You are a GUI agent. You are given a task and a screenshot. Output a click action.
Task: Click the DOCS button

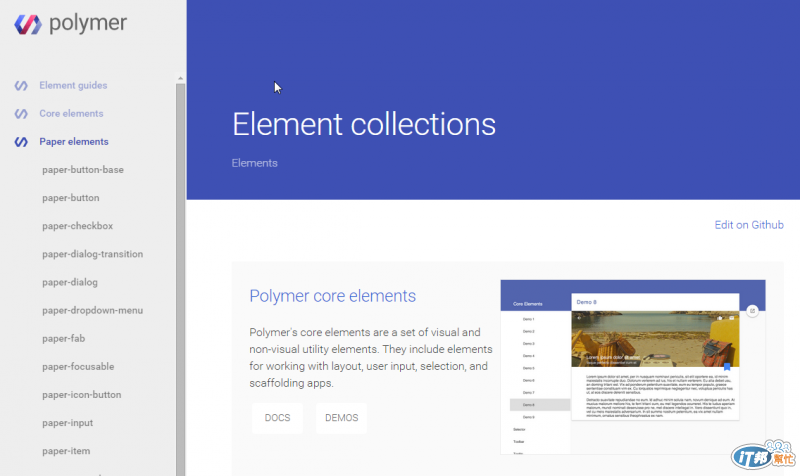(277, 418)
